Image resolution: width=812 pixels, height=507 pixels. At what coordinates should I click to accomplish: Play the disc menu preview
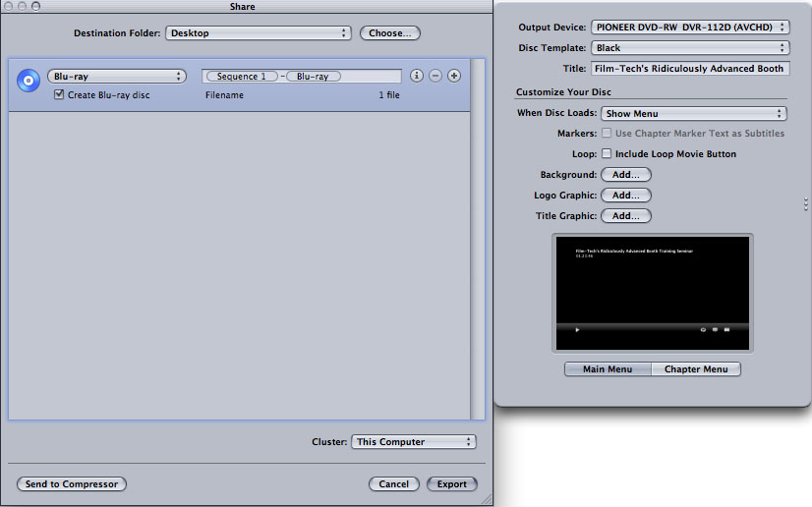[577, 329]
